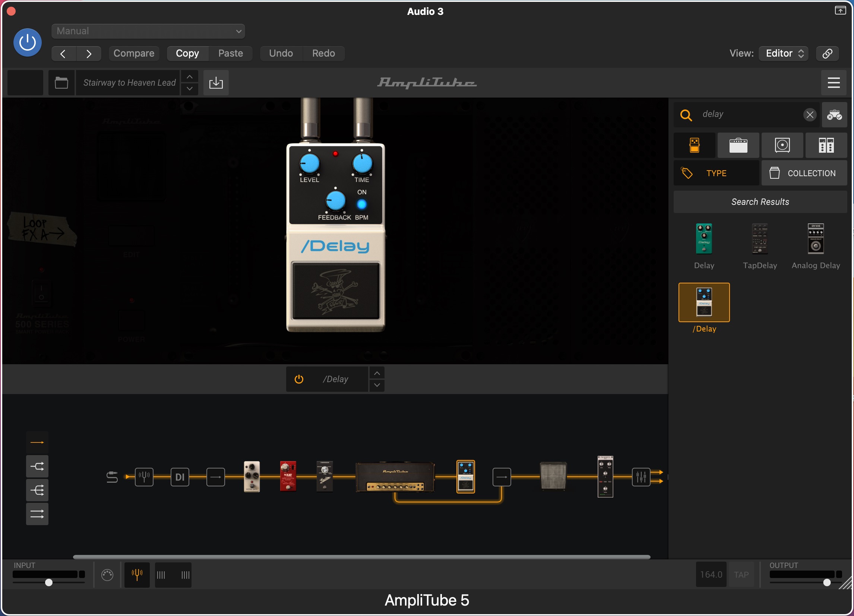Image resolution: width=854 pixels, height=616 pixels.
Task: Open the preset folder browser icon
Action: pyautogui.click(x=61, y=83)
